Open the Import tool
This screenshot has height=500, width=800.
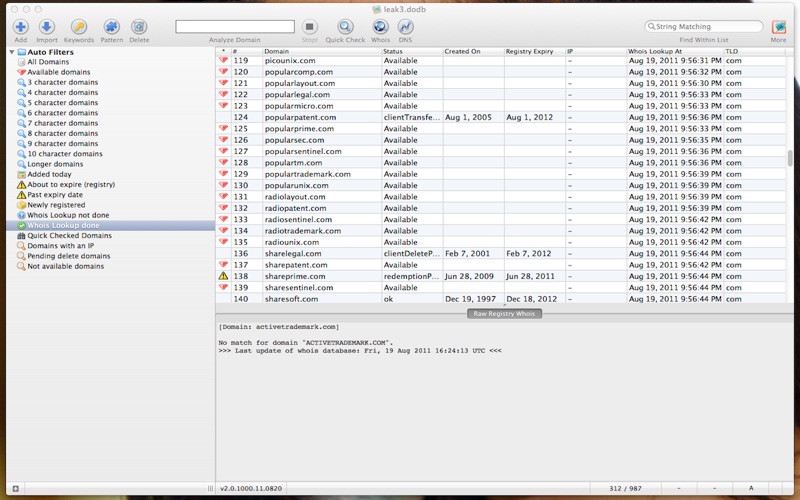click(46, 27)
